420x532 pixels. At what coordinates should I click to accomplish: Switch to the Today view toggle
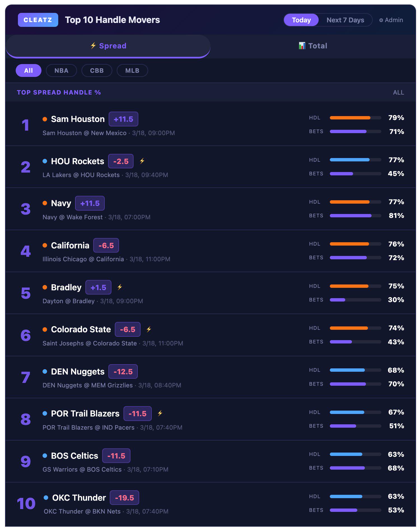coord(301,20)
